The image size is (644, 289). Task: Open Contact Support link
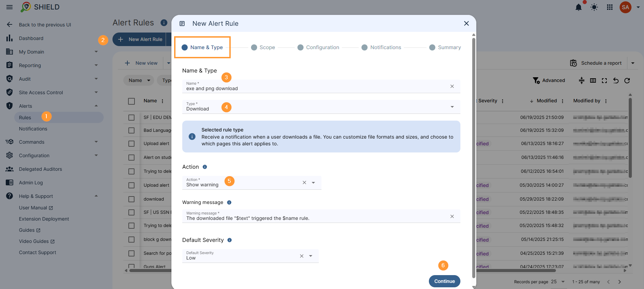pos(38,252)
